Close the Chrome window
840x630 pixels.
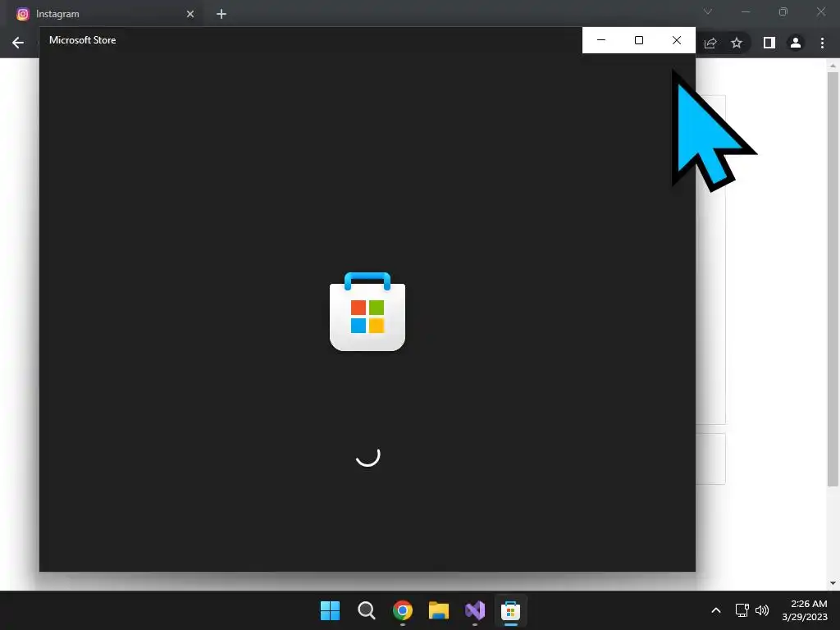pos(820,11)
